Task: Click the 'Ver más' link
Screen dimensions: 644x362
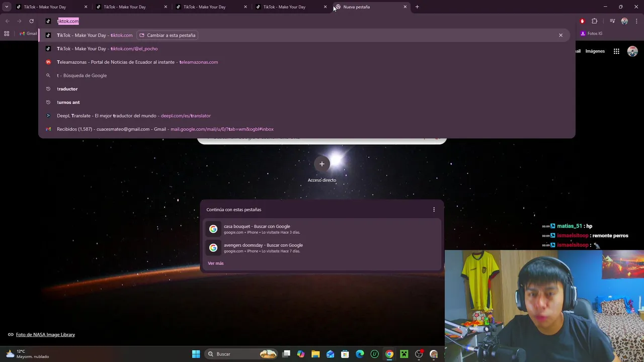Action: point(216,263)
